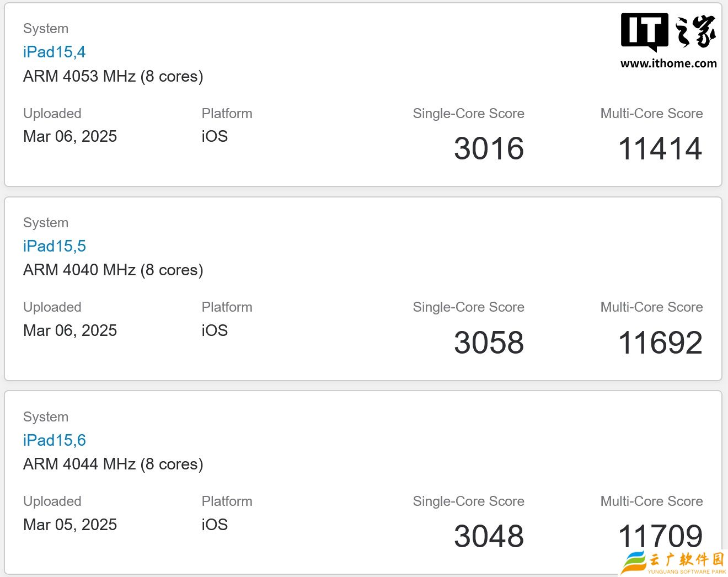This screenshot has width=728, height=577.
Task: Click iOS platform value for iPad15,5
Action: click(215, 330)
